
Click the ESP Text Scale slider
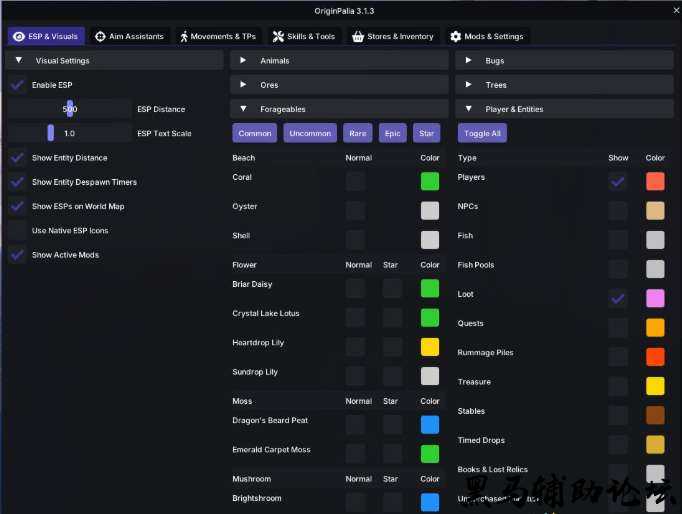[69, 134]
